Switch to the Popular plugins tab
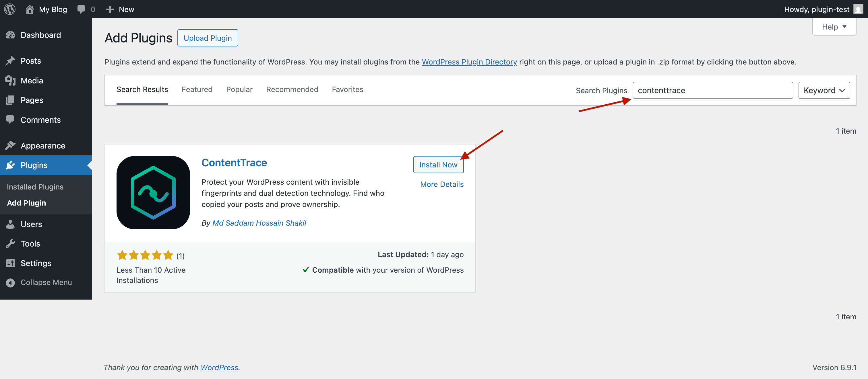This screenshot has width=868, height=379. point(239,89)
